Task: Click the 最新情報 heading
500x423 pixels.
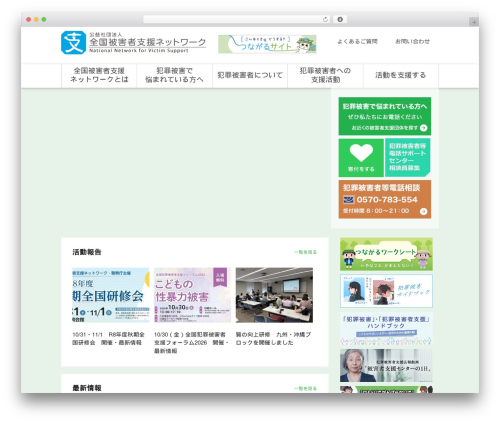Action: (x=87, y=388)
